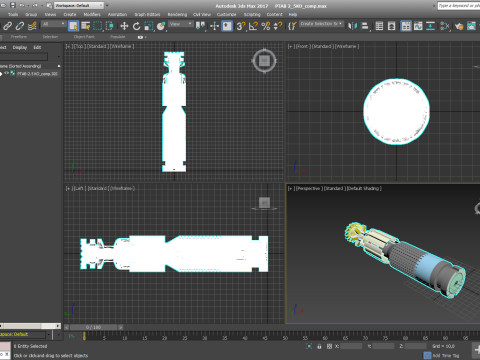Click Add Time Tag in the status bar
The height and width of the screenshot is (360, 480).
446,356
